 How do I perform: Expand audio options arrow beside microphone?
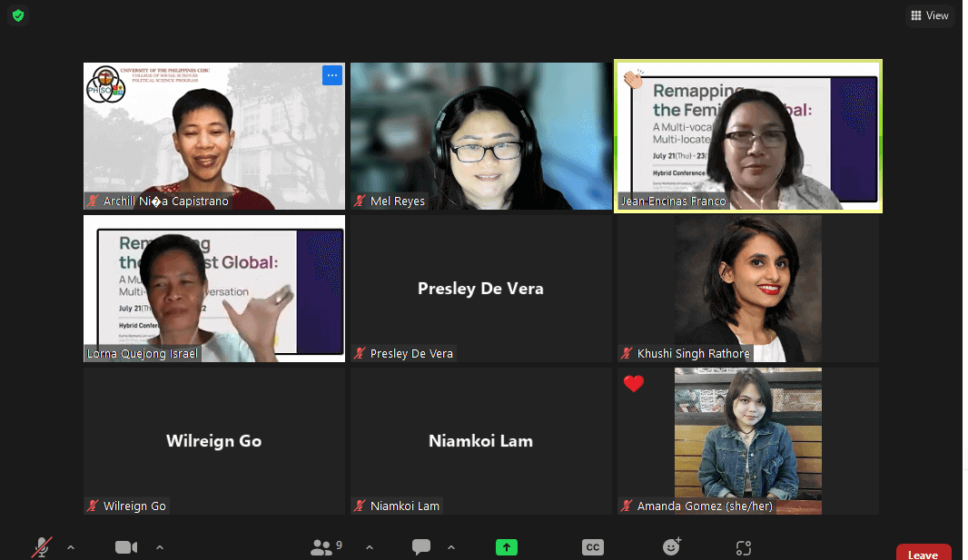[x=71, y=546]
